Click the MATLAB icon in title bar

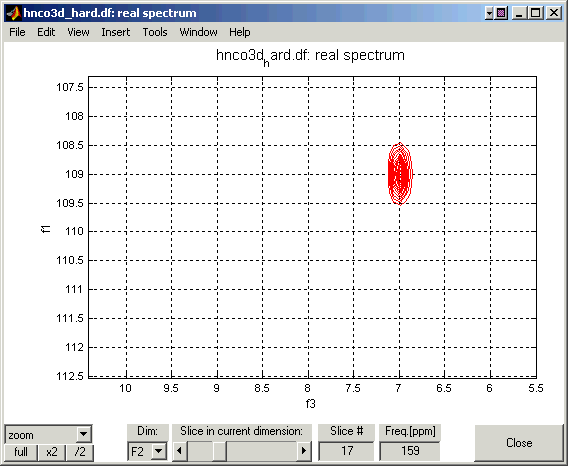click(13, 13)
